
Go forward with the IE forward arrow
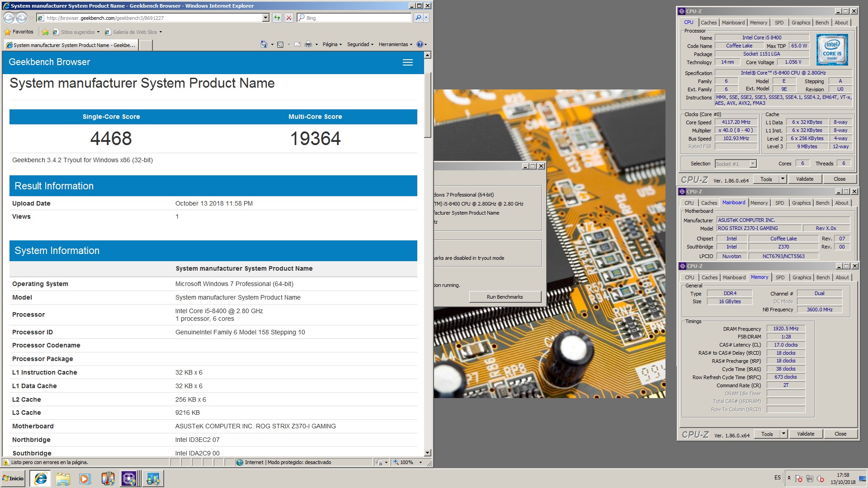coord(21,18)
